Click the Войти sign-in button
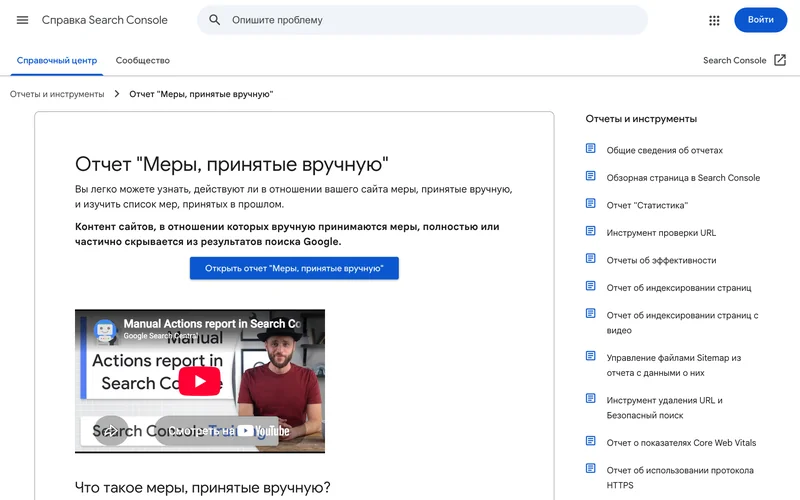Image resolution: width=800 pixels, height=500 pixels. pos(760,20)
